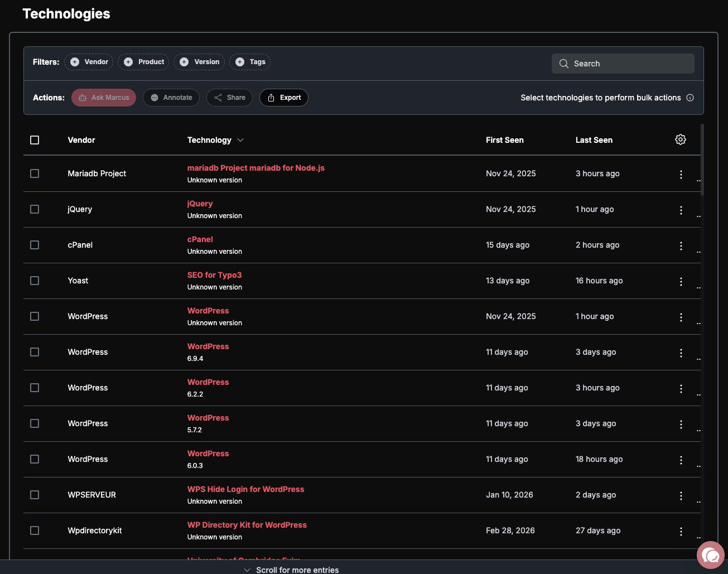This screenshot has height=574, width=728.
Task: Open row menu for WordPress 6.9.4
Action: [681, 353]
